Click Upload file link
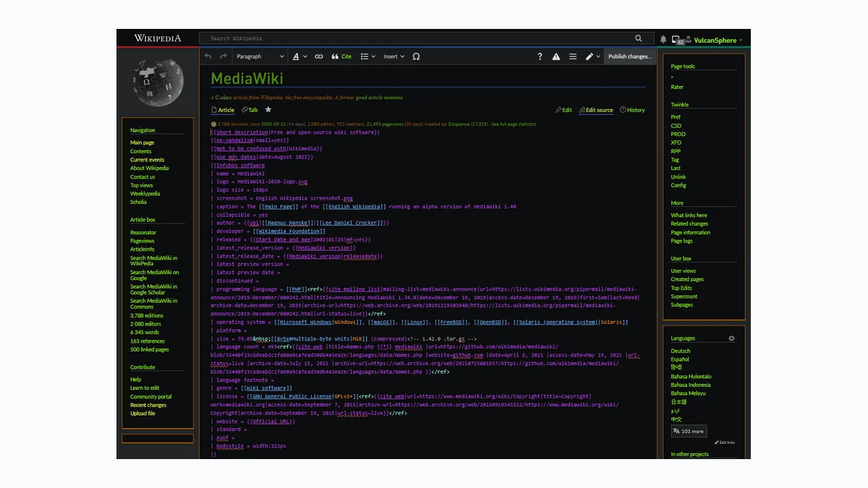 (142, 414)
